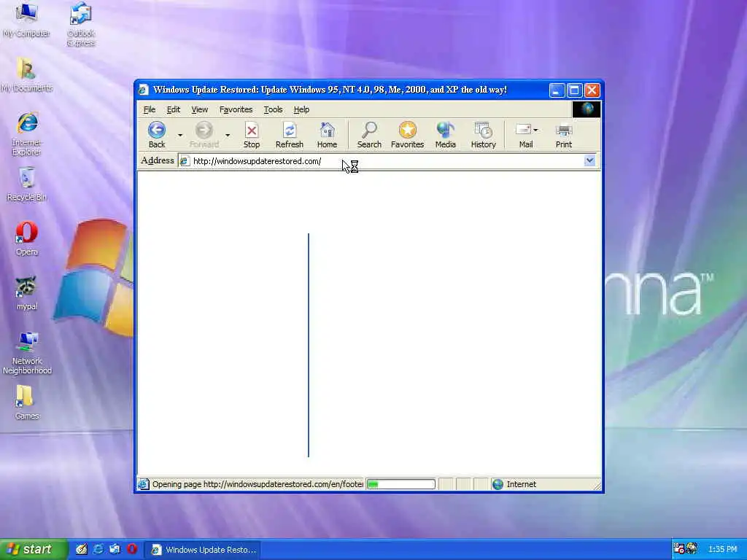Click the Back button in Internet Explorer
This screenshot has height=560, width=747.
coord(157,135)
